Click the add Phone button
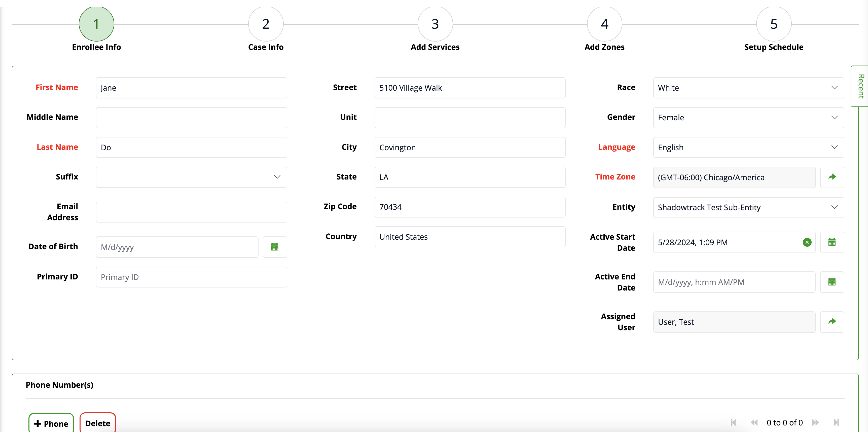Viewport: 868px width, 432px height. 51,423
